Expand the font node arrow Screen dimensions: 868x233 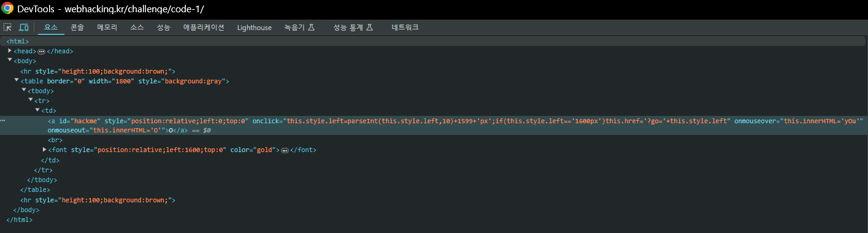click(45, 150)
